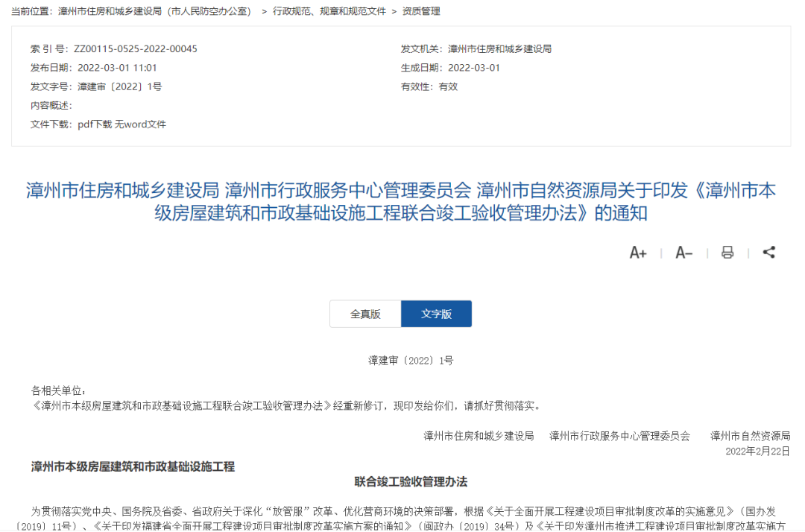The height and width of the screenshot is (532, 805).
Task: Go to 行政规范、规章和规范文件 breadcrumb
Action: tap(329, 11)
